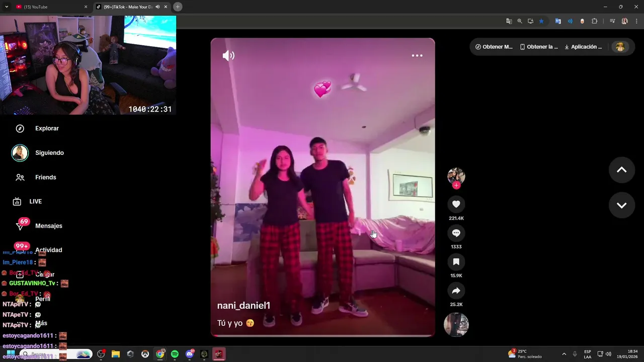The height and width of the screenshot is (362, 644).
Task: Open the Extensions puzzle piece menu
Action: 595,21
